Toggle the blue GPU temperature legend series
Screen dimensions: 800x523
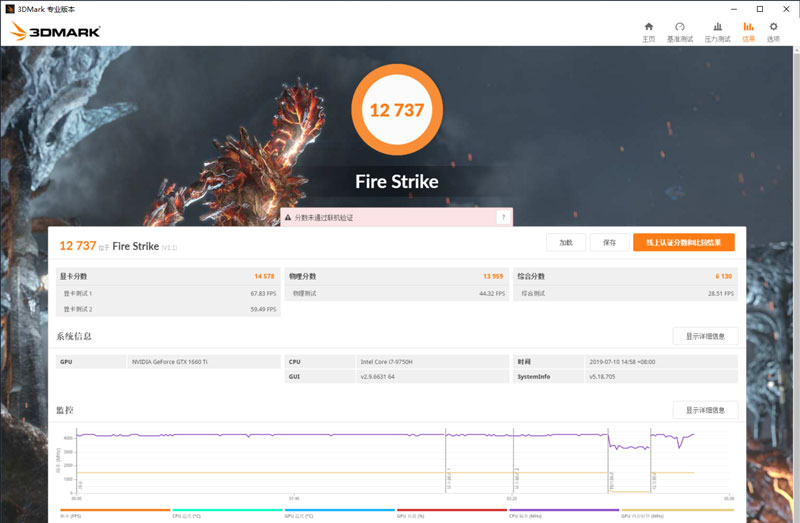click(339, 513)
